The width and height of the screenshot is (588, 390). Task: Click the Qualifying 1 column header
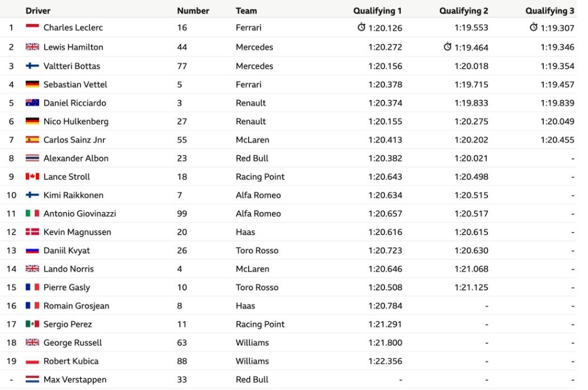(x=377, y=11)
